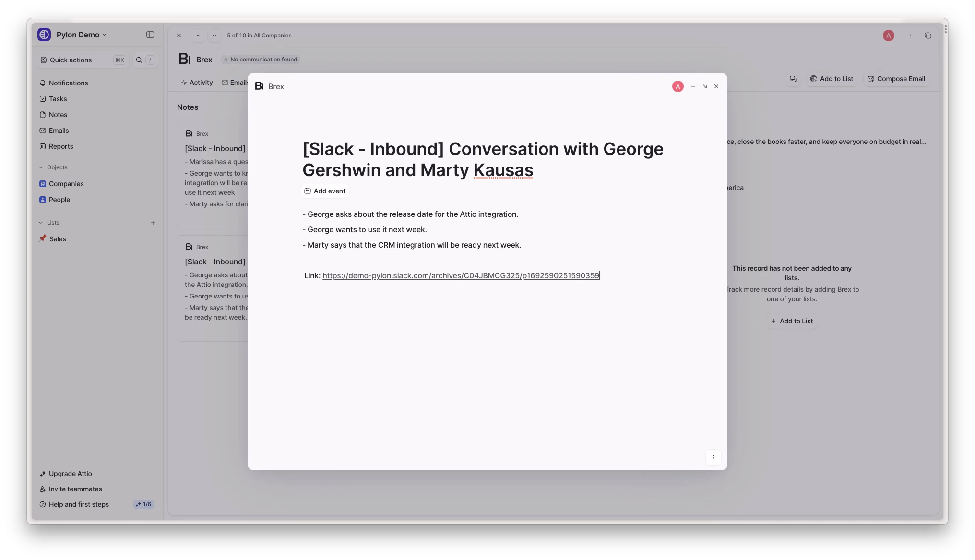This screenshot has width=975, height=560.
Task: Click the copy window icon at top right
Action: tap(928, 36)
